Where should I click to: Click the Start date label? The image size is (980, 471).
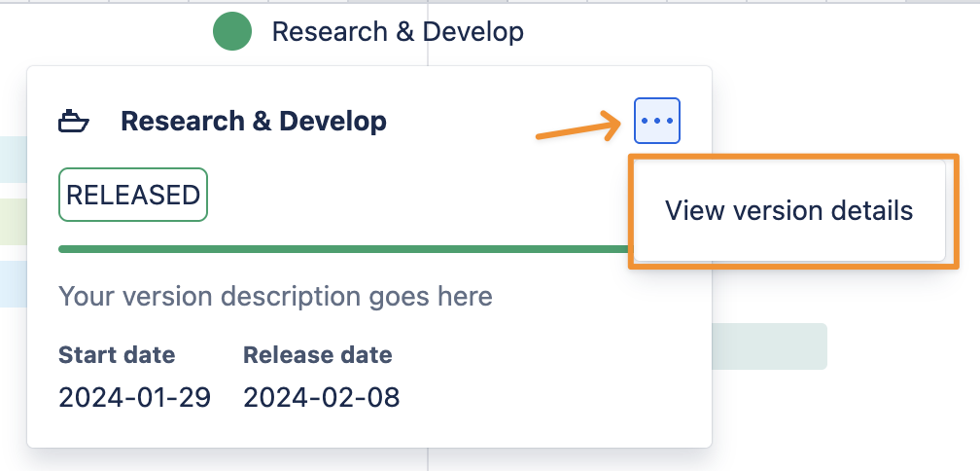(117, 355)
